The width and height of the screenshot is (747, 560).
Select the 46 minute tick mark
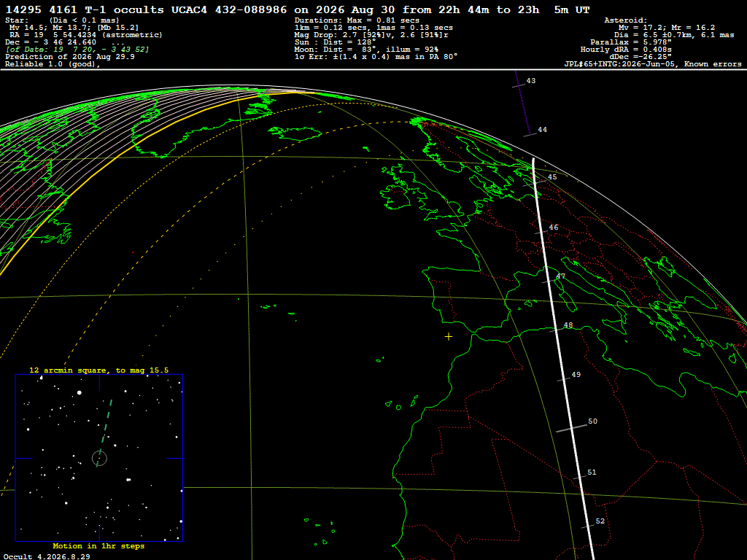[554, 227]
